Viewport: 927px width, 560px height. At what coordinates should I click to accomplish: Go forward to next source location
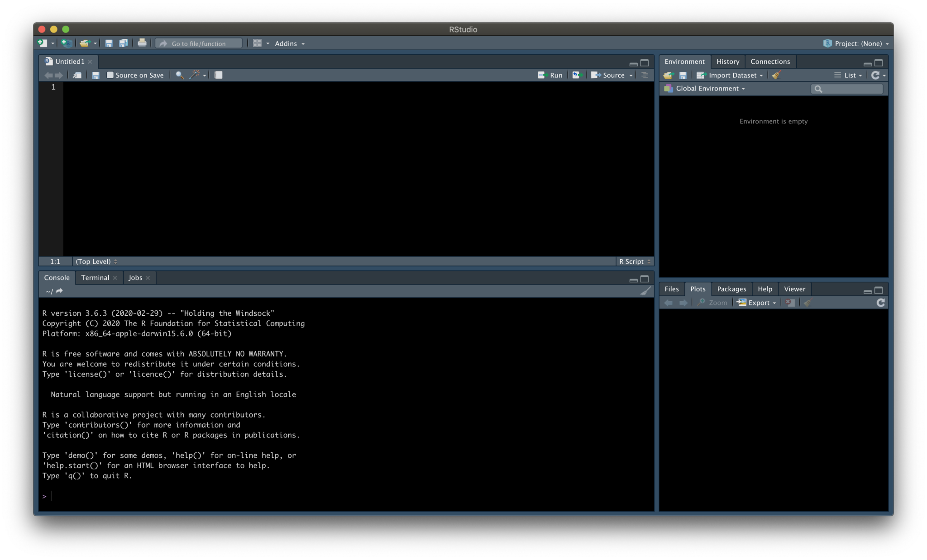tap(59, 75)
